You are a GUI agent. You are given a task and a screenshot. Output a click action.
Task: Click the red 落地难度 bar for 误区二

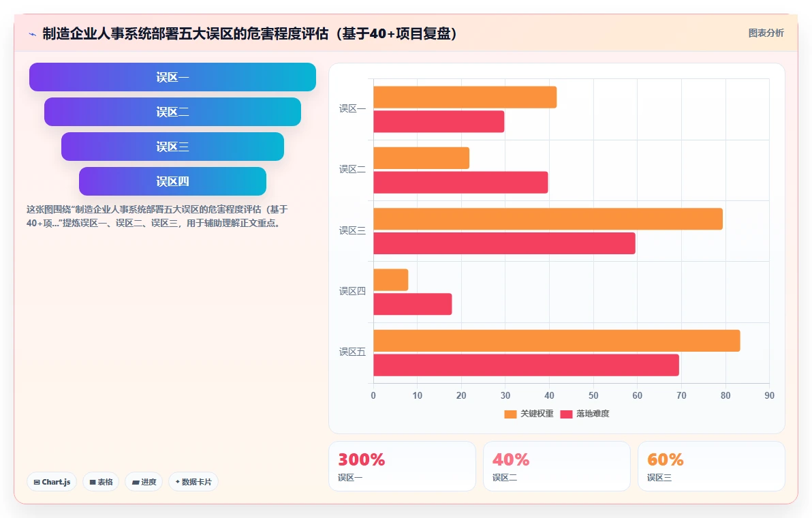(460, 183)
